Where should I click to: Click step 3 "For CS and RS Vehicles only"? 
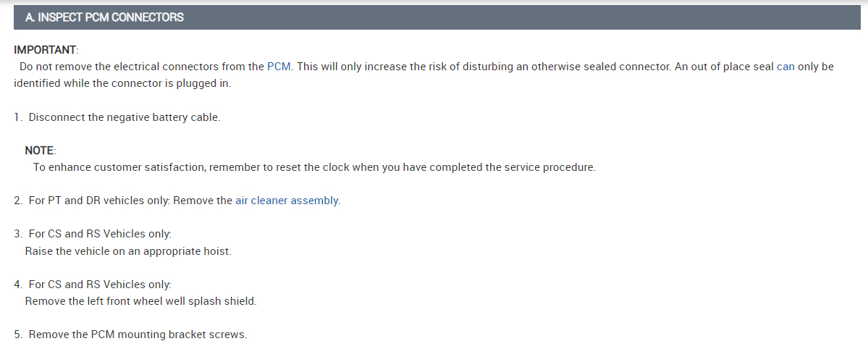pos(99,234)
